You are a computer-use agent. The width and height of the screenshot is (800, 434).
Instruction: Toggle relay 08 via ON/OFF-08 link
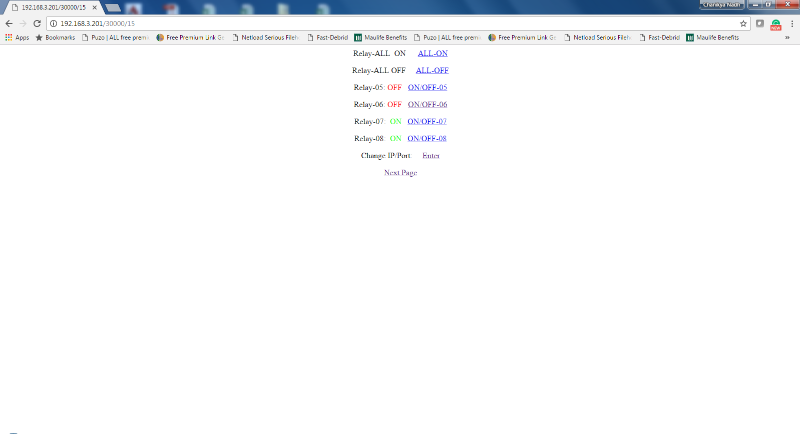[427, 138]
